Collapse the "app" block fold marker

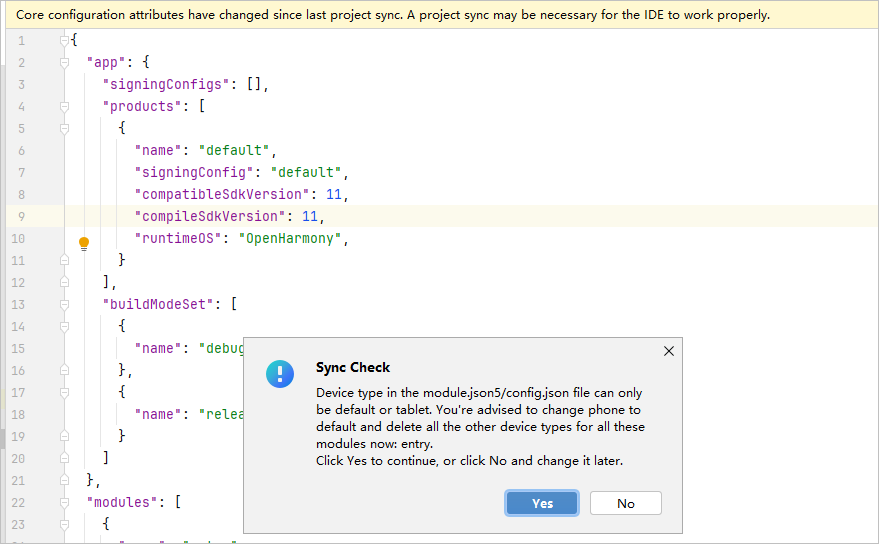click(64, 62)
